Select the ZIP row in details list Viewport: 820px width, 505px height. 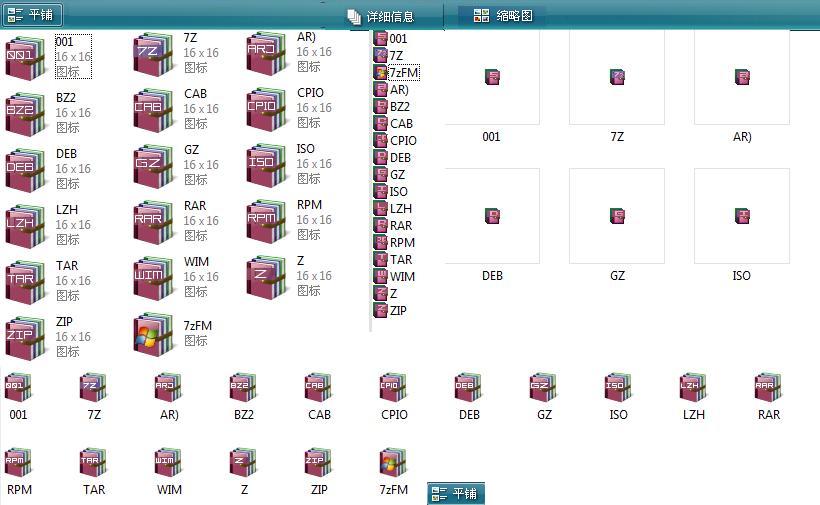(391, 311)
